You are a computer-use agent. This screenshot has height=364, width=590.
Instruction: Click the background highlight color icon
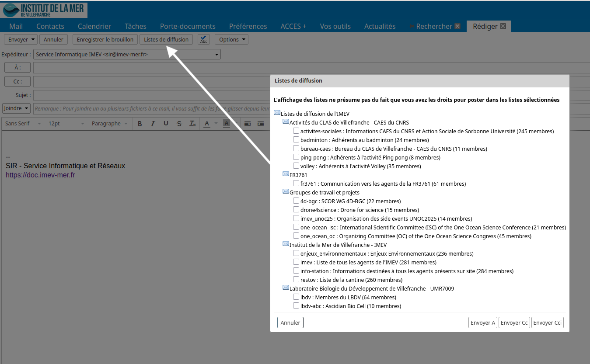point(226,124)
